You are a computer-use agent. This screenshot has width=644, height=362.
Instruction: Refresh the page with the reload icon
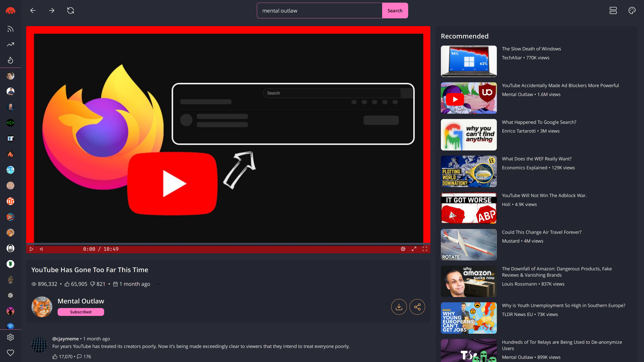[x=70, y=11]
